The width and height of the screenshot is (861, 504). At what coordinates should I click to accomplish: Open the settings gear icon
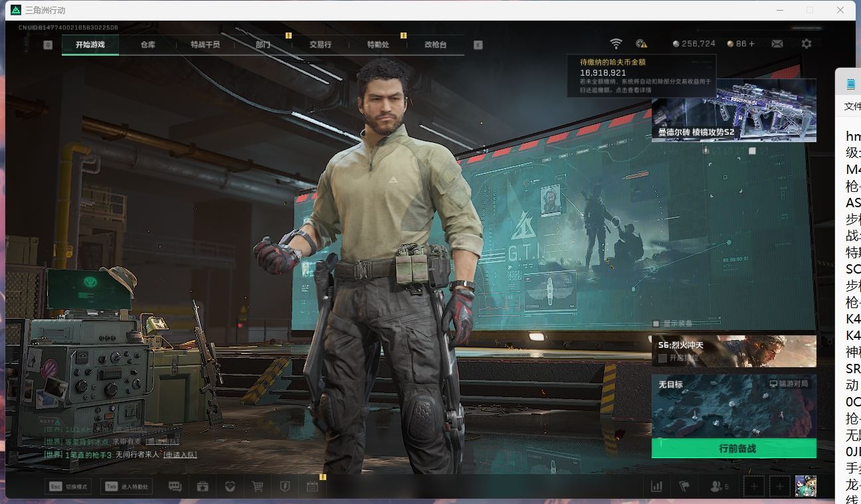(x=806, y=44)
